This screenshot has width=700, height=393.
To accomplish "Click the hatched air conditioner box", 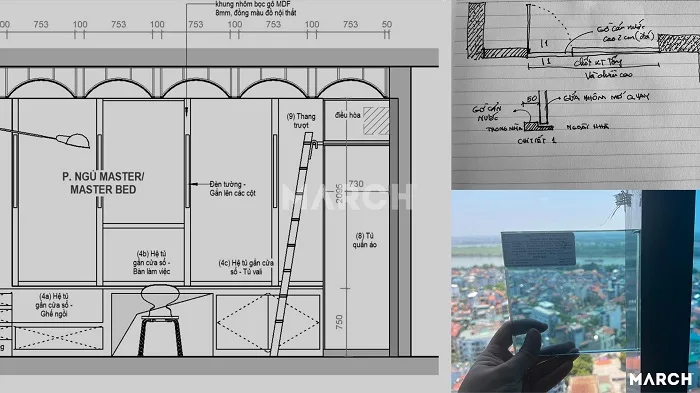I will [376, 121].
